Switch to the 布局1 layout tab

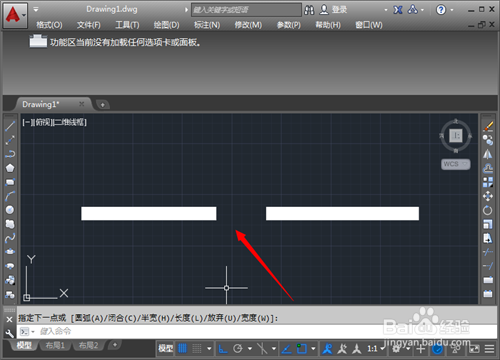click(55, 345)
